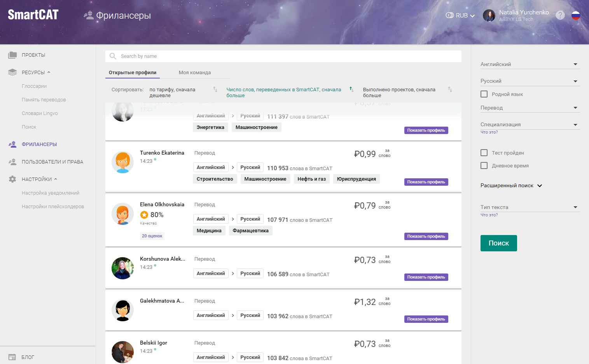
Task: Click the Ресурсы layers icon
Action: pos(12,72)
